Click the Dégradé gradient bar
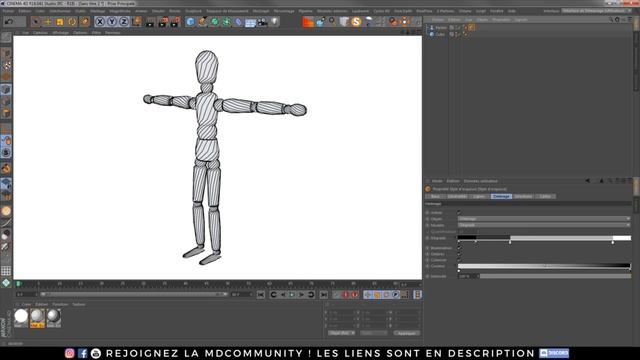640x360 pixels. [x=544, y=238]
